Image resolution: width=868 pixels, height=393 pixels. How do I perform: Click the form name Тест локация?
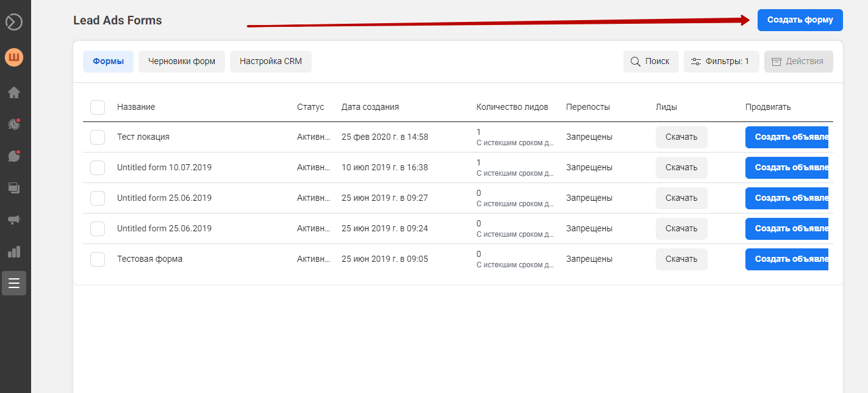tap(143, 137)
